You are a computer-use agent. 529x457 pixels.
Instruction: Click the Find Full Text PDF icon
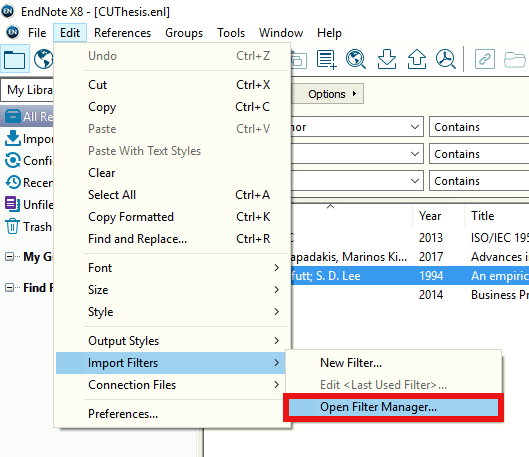(446, 59)
